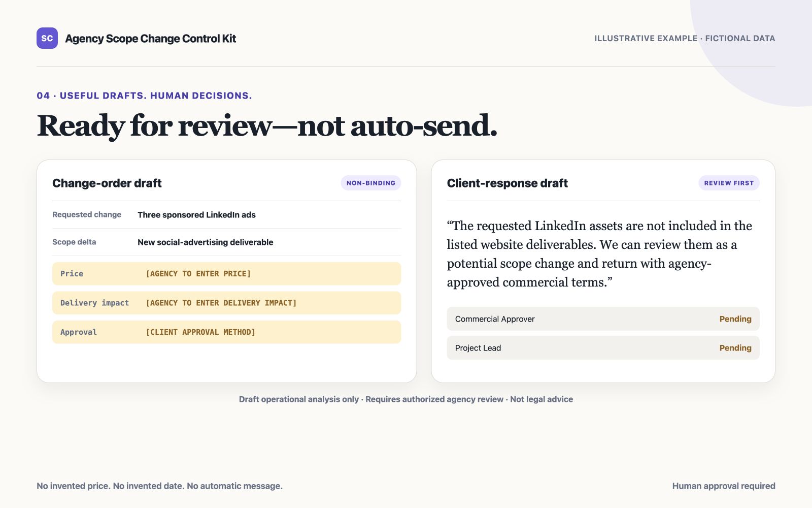The image size is (812, 508).
Task: Click the Pending status for Commercial Approver
Action: click(x=735, y=319)
